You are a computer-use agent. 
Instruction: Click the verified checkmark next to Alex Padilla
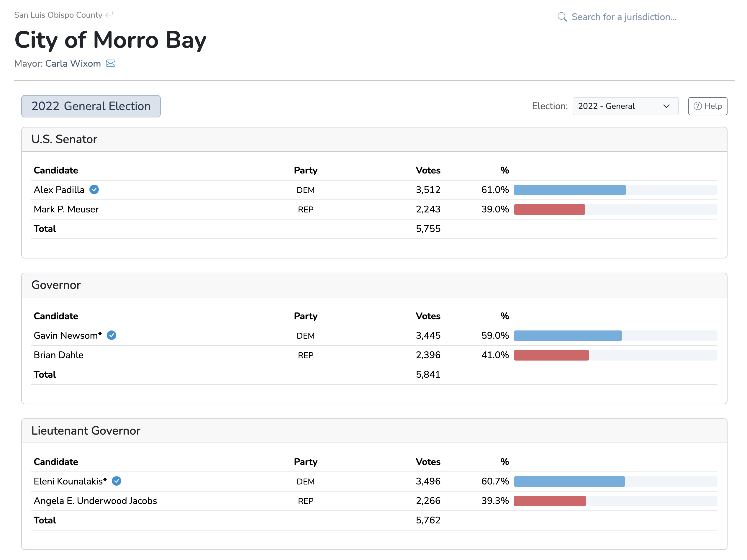coord(94,189)
